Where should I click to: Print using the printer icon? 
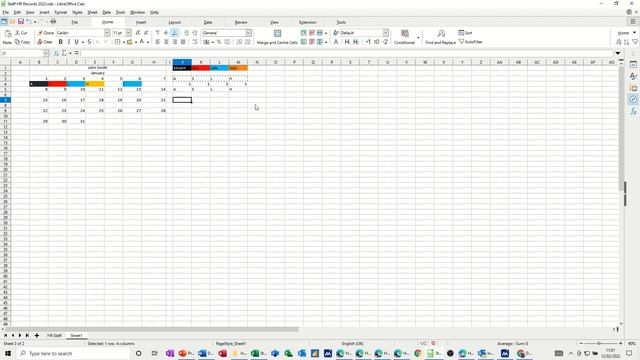point(53,22)
